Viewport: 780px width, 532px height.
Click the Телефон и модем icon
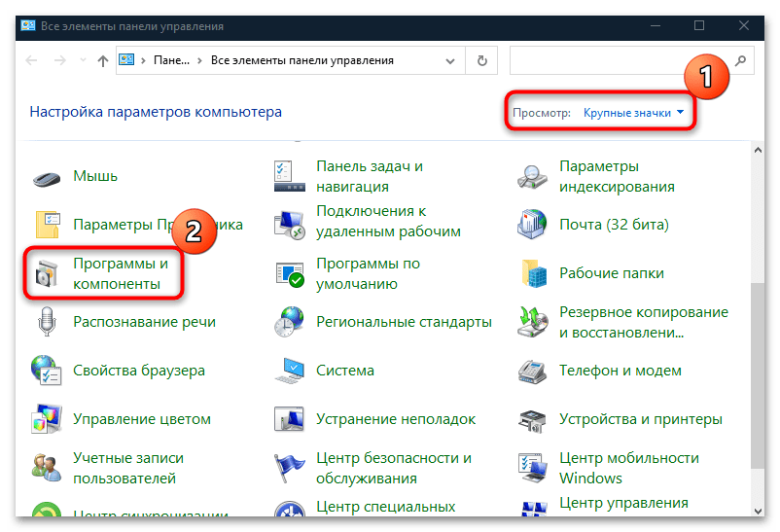534,371
